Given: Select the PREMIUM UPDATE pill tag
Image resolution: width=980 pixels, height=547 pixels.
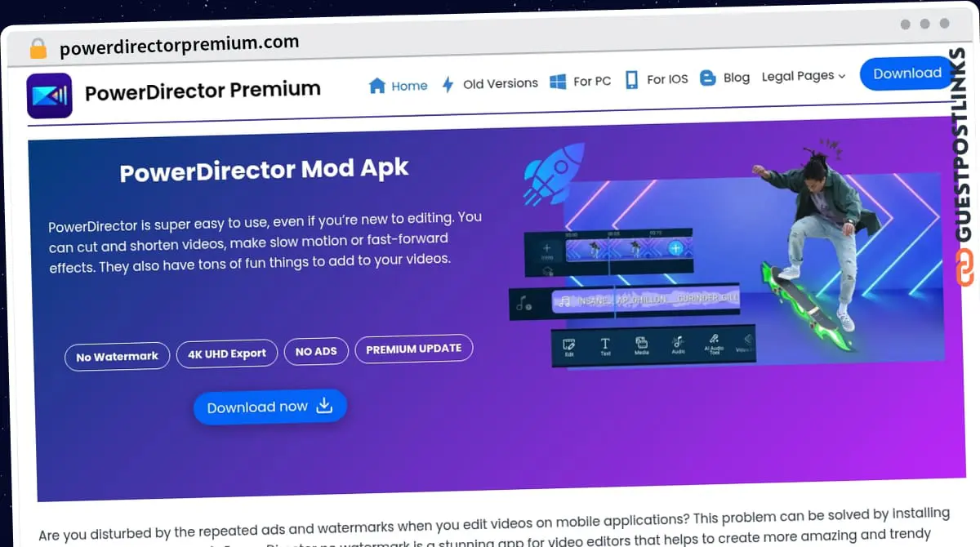Looking at the screenshot, I should 414,349.
